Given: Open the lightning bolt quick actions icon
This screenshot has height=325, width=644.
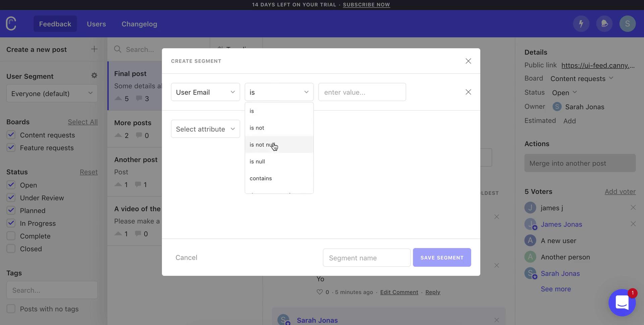Looking at the screenshot, I should (x=581, y=24).
